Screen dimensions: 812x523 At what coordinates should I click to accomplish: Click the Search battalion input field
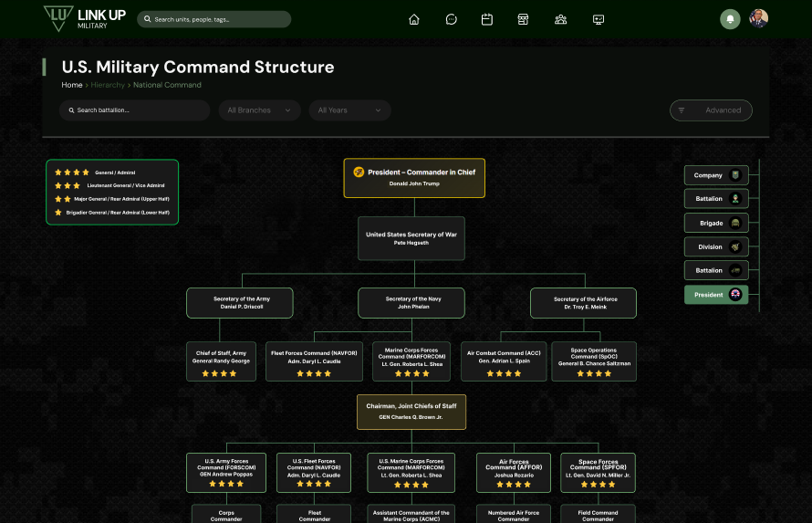pyautogui.click(x=135, y=110)
